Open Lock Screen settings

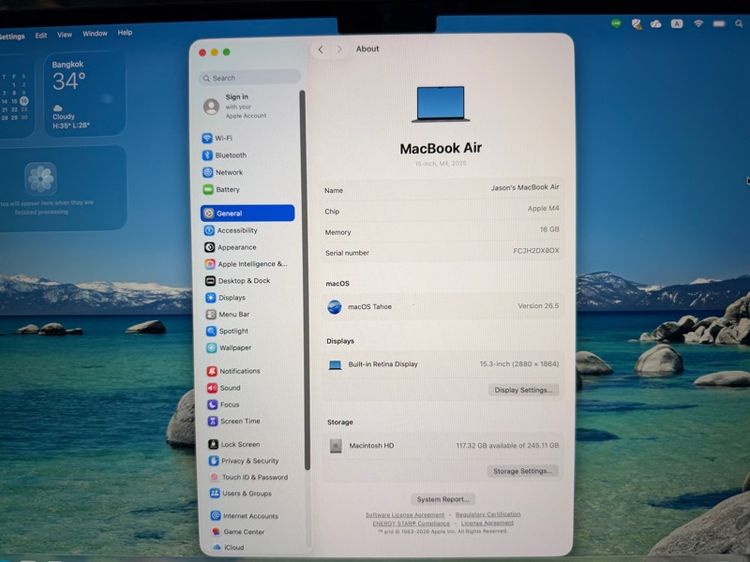[x=234, y=444]
